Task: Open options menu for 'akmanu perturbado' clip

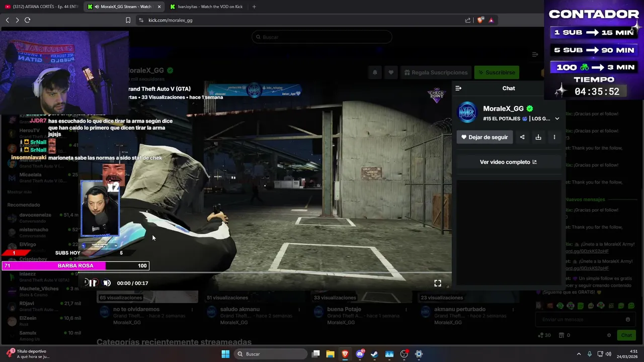Action: click(514, 310)
